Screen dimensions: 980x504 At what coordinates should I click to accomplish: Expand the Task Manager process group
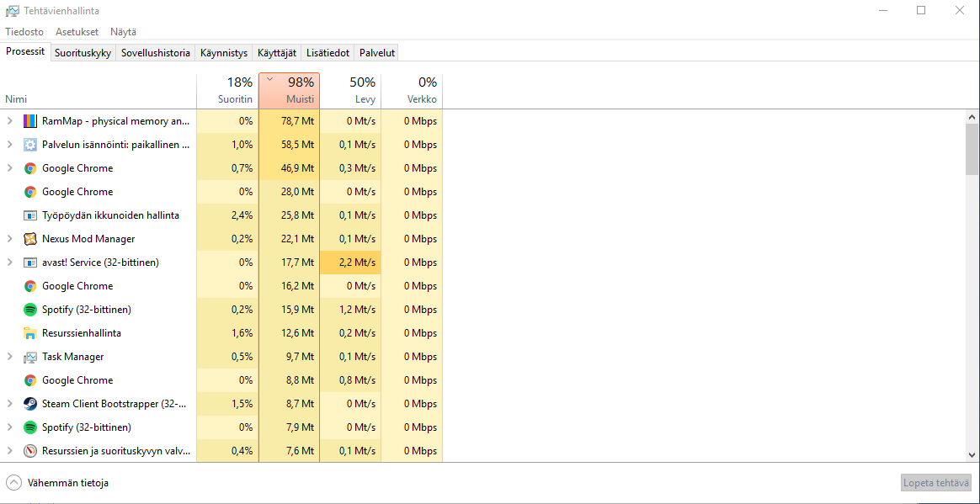click(x=9, y=357)
